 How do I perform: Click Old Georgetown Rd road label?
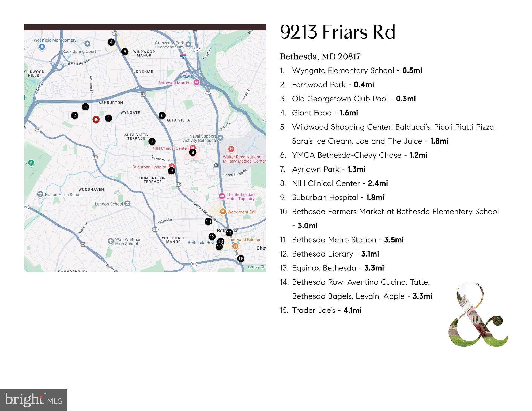205,212
